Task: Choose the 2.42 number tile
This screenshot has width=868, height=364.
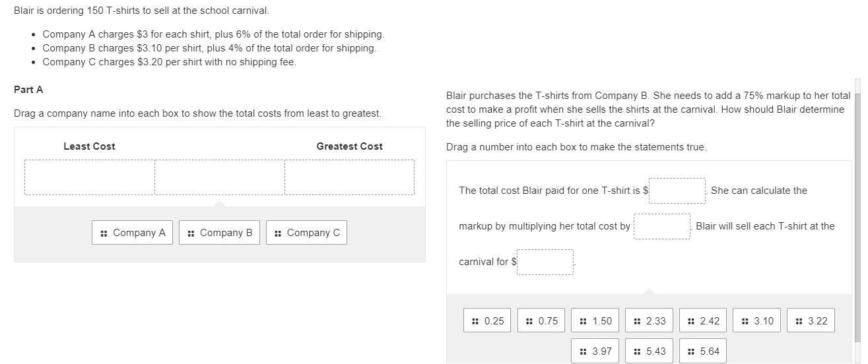Action: pos(704,321)
